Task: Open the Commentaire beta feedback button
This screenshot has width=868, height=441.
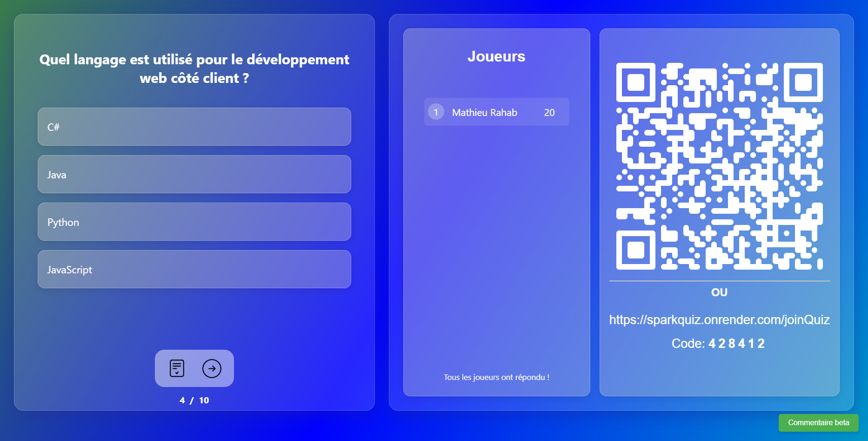Action: click(818, 422)
